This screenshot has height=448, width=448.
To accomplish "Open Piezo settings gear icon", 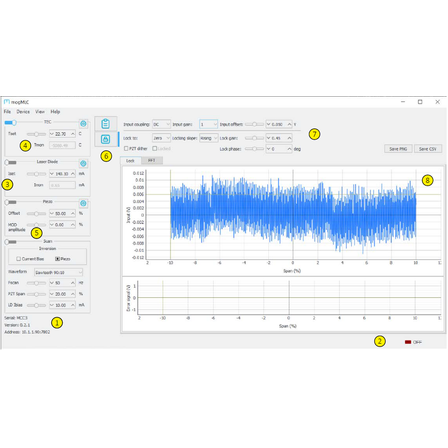I will click(x=83, y=203).
